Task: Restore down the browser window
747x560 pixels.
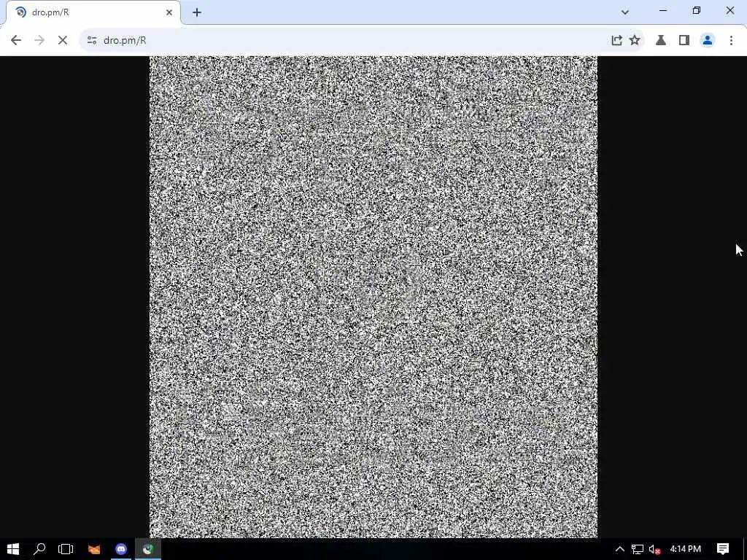Action: pyautogui.click(x=697, y=10)
